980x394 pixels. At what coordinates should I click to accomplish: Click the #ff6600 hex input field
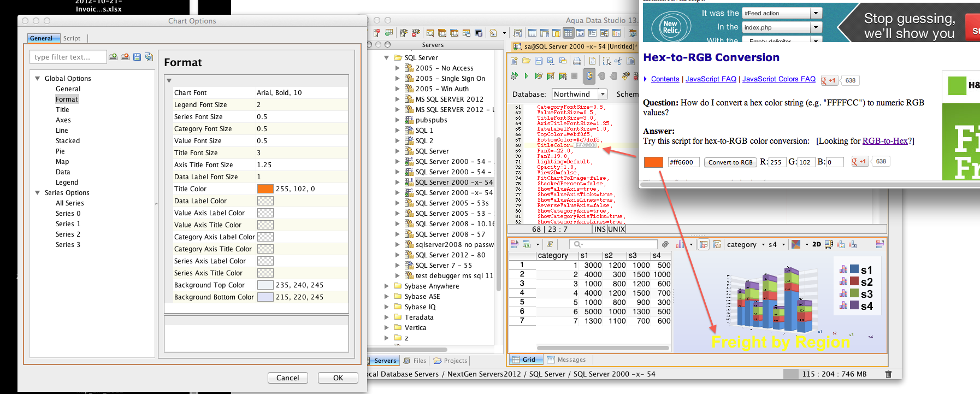(683, 162)
